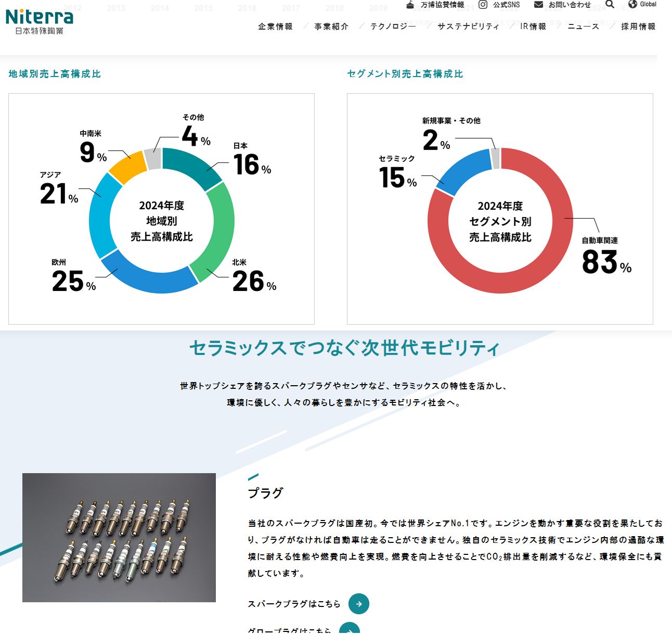Open the 企業情報 menu
Screen dimensions: 672x634
click(275, 27)
